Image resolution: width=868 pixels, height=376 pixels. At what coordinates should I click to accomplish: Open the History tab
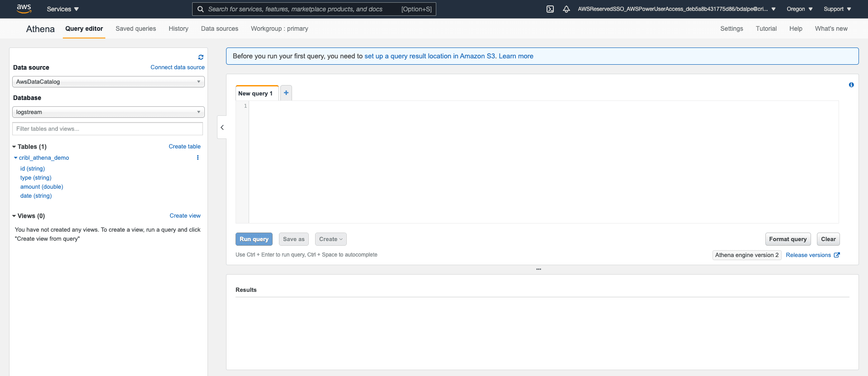coord(178,29)
